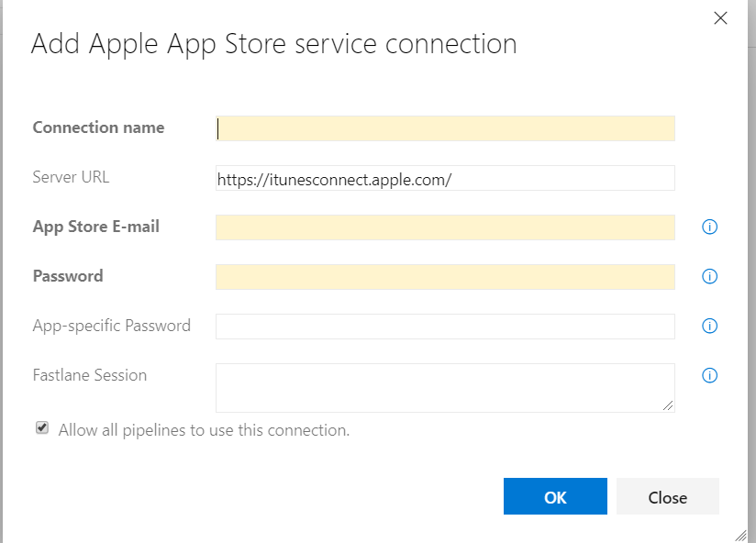The image size is (756, 543).
Task: Grab the Fastlane Session textarea resize handle
Action: [x=668, y=405]
